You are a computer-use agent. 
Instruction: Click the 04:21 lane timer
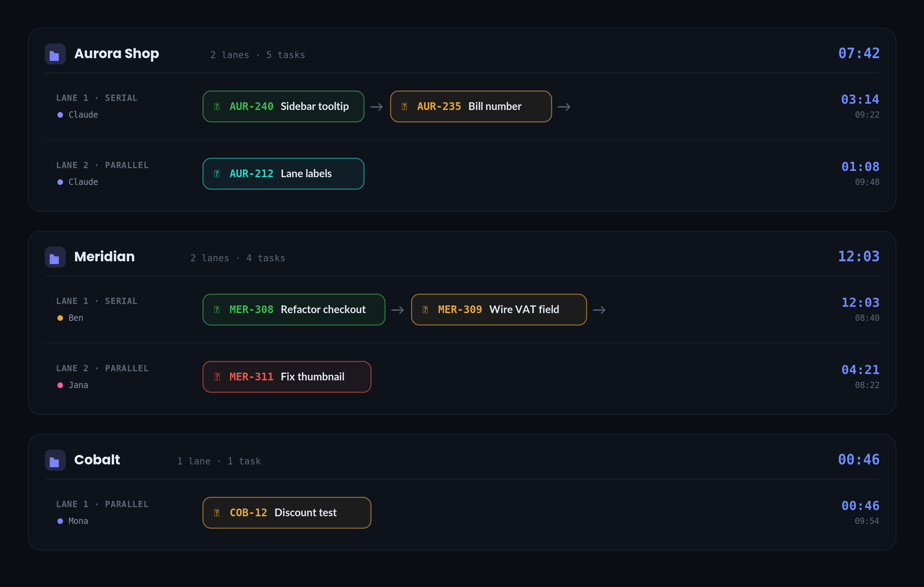[x=860, y=370]
